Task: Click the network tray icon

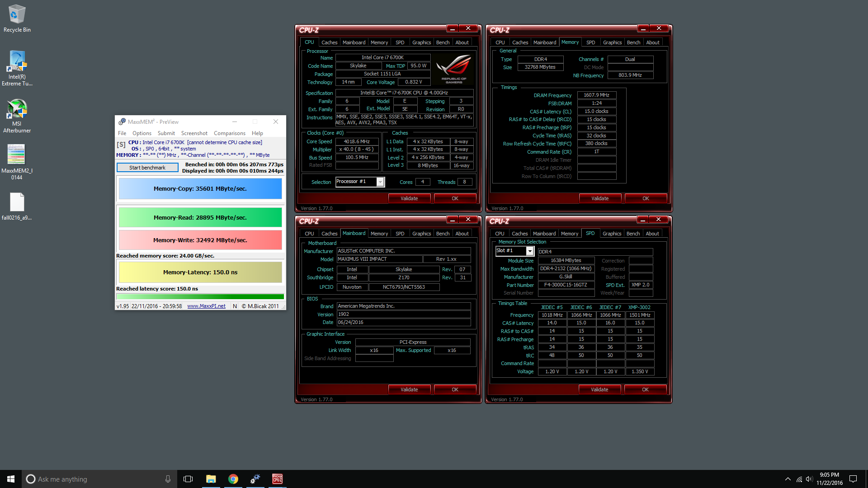Action: tap(799, 479)
